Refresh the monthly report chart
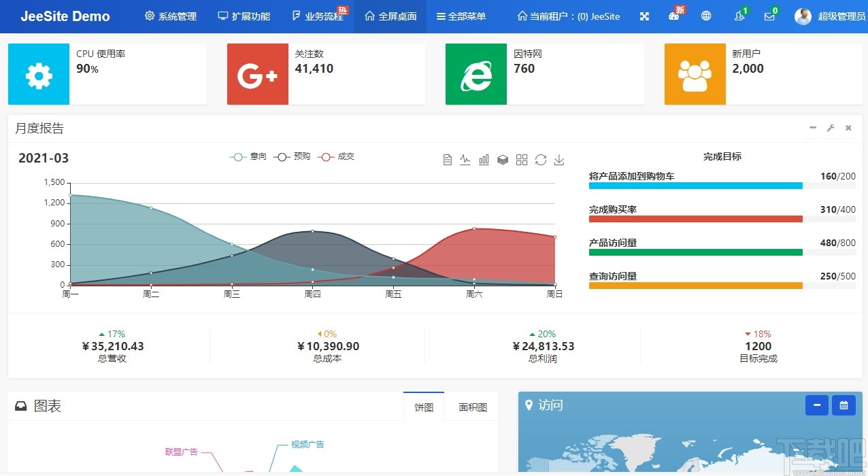Viewport: 868px width, 476px height. (541, 160)
